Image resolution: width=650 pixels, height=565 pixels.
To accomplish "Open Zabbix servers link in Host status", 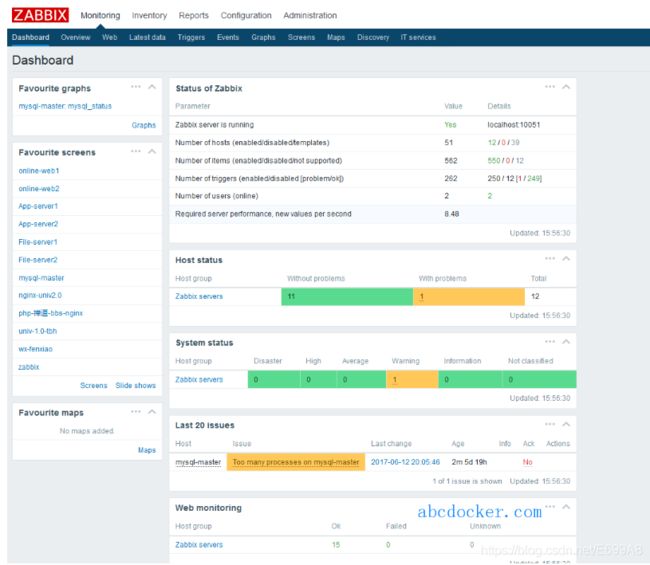I will coord(199,296).
